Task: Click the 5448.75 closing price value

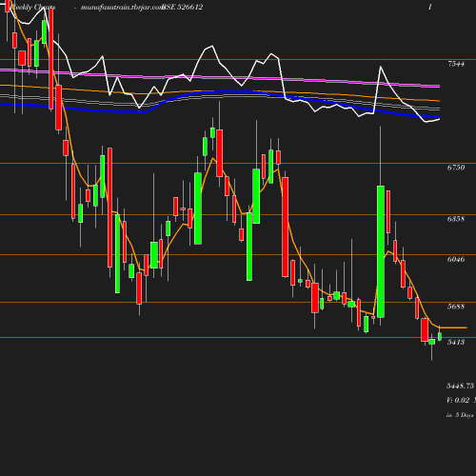Action: pyautogui.click(x=461, y=386)
